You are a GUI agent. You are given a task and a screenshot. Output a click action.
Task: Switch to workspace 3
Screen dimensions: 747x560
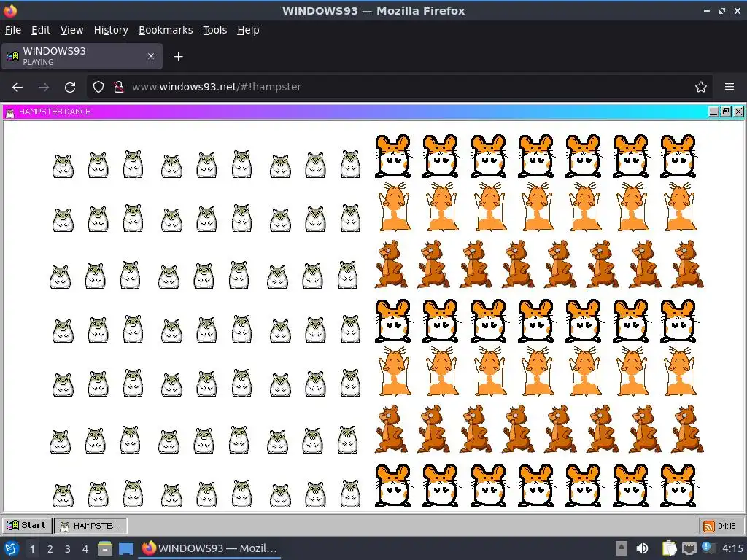click(x=68, y=549)
